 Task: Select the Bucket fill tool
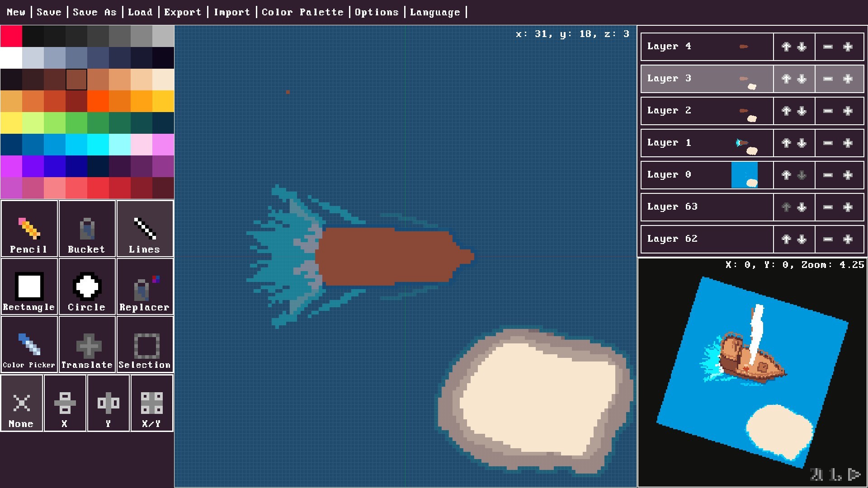87,229
